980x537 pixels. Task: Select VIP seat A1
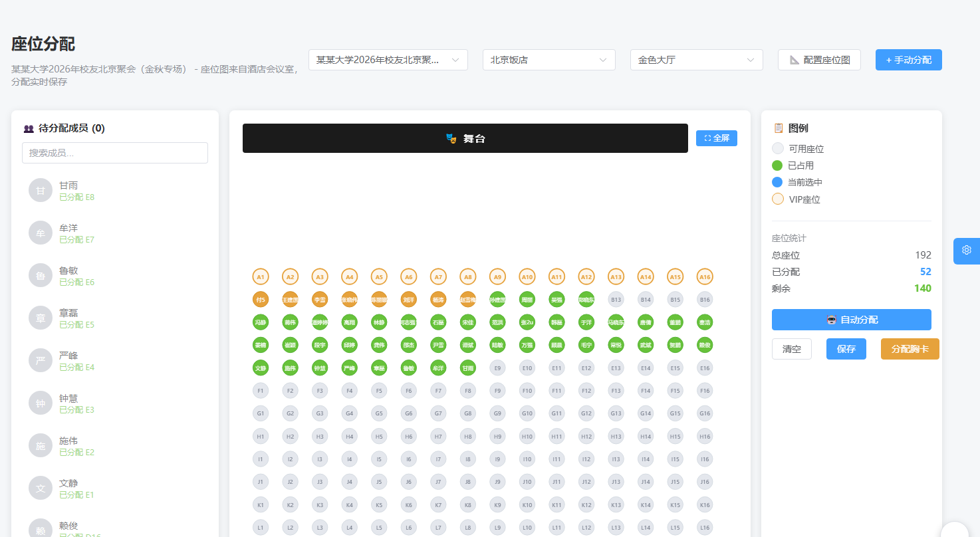tap(261, 276)
